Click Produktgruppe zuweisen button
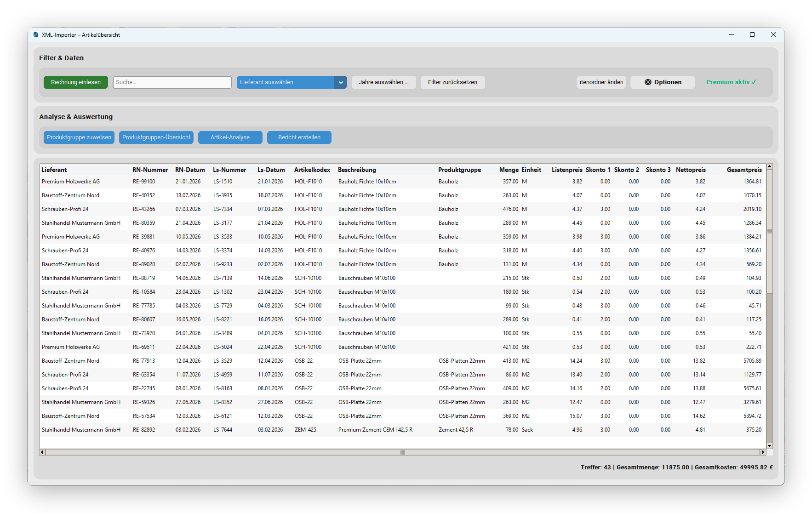This screenshot has width=812, height=513. [x=79, y=137]
